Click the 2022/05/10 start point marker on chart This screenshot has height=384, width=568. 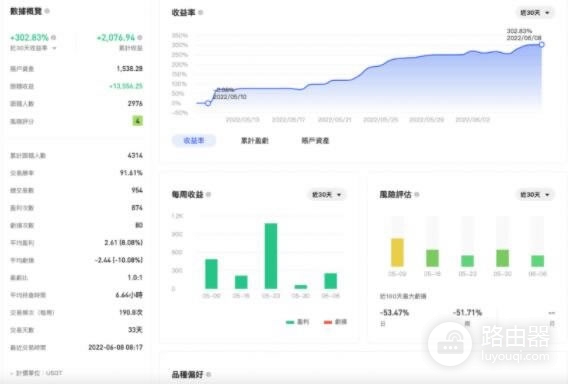(x=208, y=103)
